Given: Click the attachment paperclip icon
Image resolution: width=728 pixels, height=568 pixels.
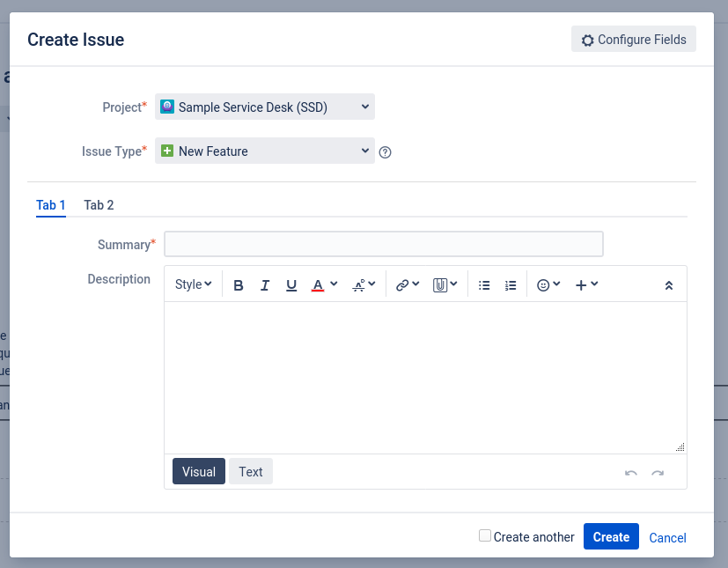Looking at the screenshot, I should pos(439,285).
